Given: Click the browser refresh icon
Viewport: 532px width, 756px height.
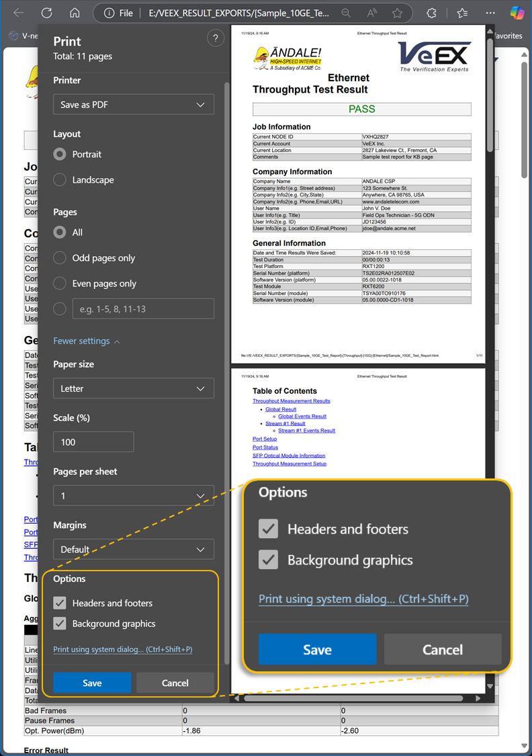Looking at the screenshot, I should (46, 13).
